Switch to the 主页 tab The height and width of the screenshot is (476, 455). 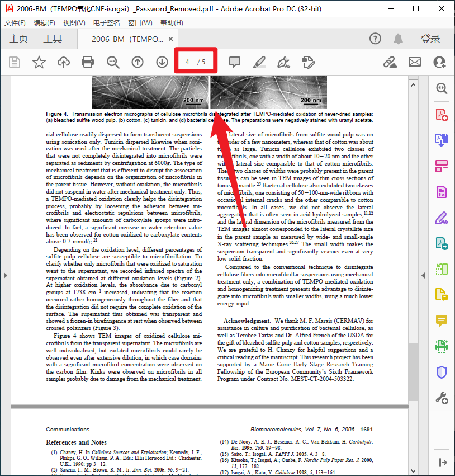[18, 39]
